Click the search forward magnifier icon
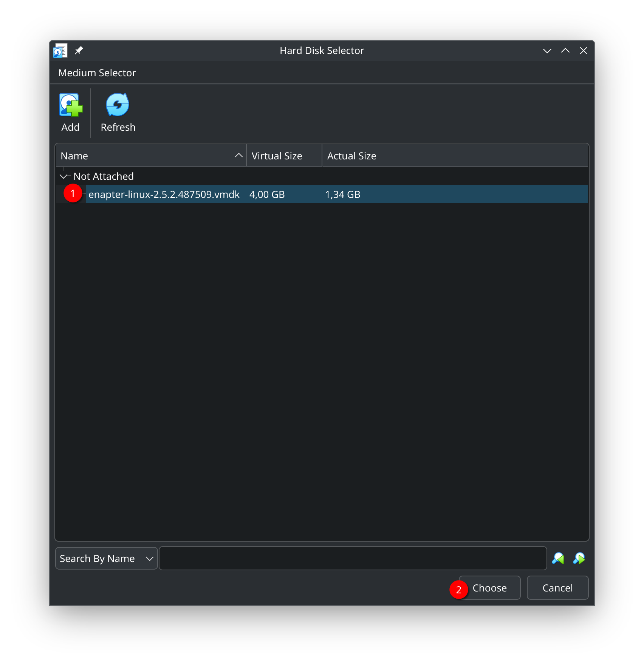 [x=579, y=558]
